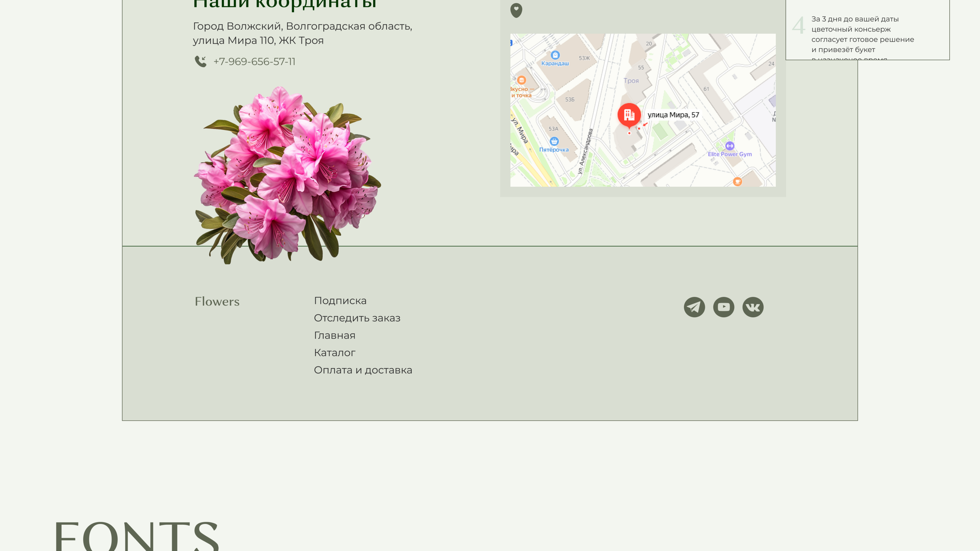This screenshot has height=551, width=980.
Task: Click the Elite Power Gym map marker
Action: pyautogui.click(x=729, y=146)
